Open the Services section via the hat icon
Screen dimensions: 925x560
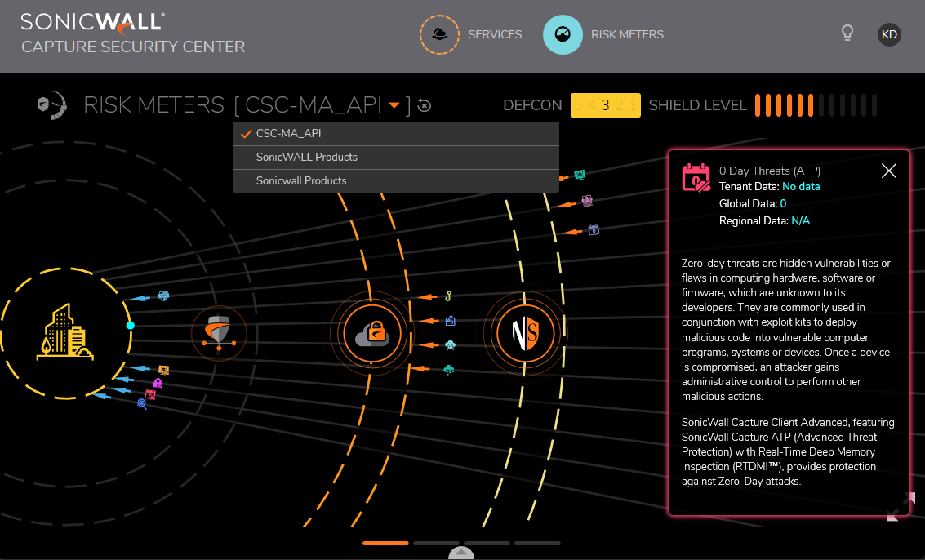(x=439, y=35)
